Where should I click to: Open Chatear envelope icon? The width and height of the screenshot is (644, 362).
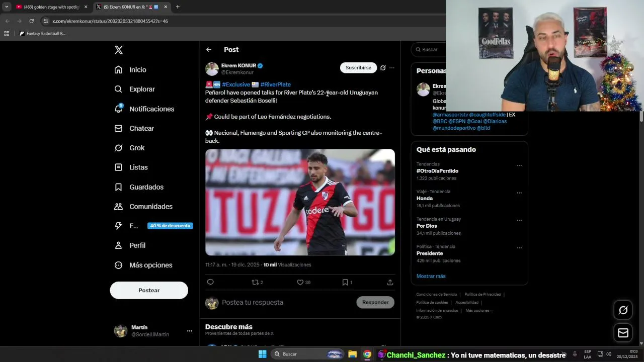coord(118,128)
